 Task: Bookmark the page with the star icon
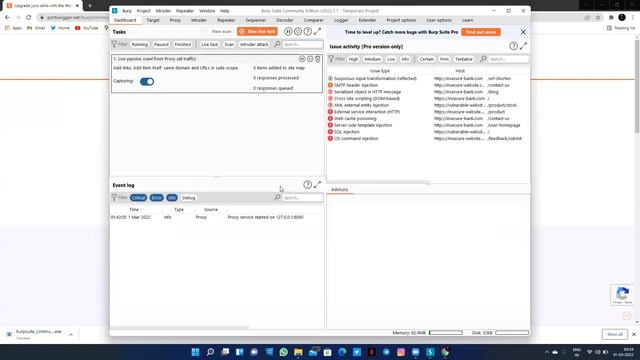[598, 17]
